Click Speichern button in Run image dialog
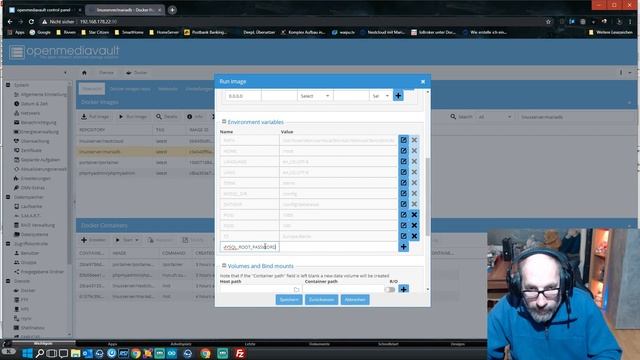640x360 pixels. 289,300
